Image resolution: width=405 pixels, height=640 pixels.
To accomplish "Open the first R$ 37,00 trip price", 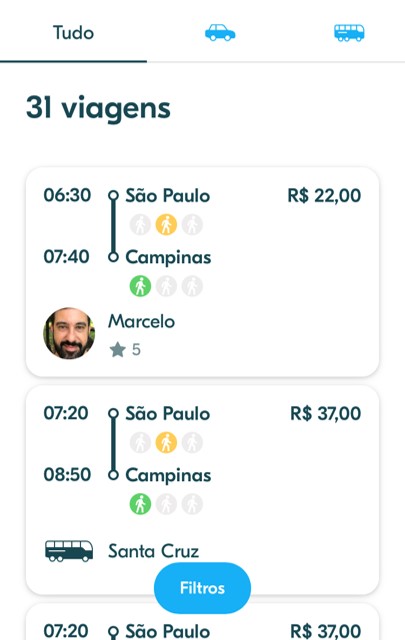I will (x=325, y=413).
